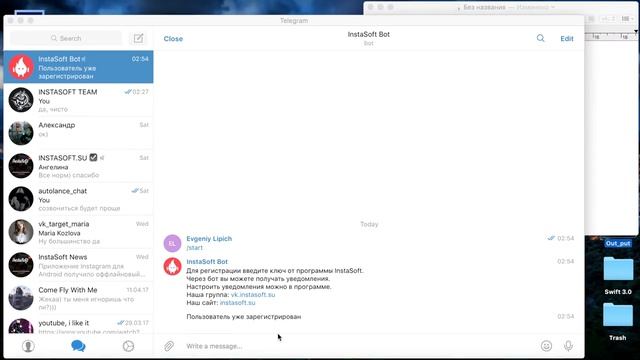Open the instasoft.su site link

[x=238, y=303]
